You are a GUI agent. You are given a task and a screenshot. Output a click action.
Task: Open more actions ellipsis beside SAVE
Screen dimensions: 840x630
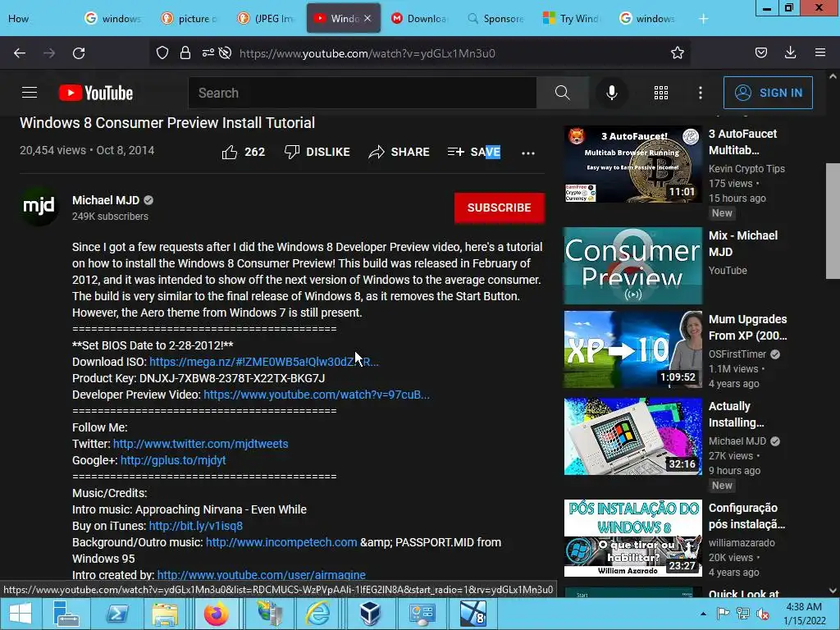pyautogui.click(x=528, y=153)
